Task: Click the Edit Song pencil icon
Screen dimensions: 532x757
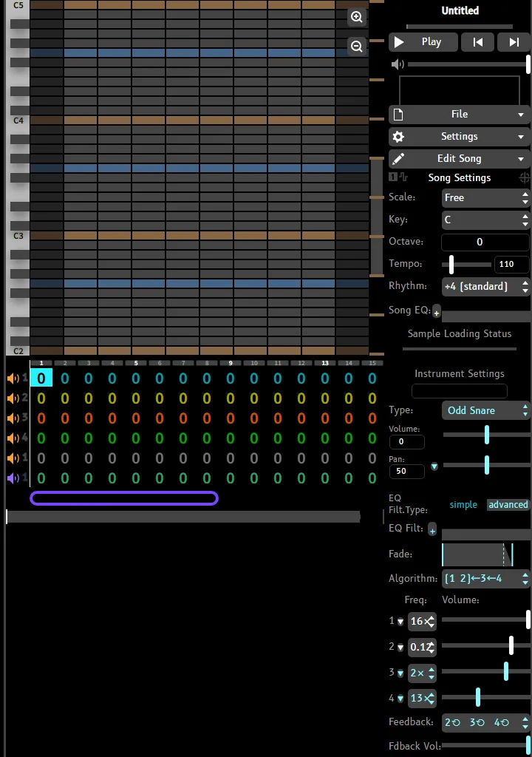Action: [398, 159]
